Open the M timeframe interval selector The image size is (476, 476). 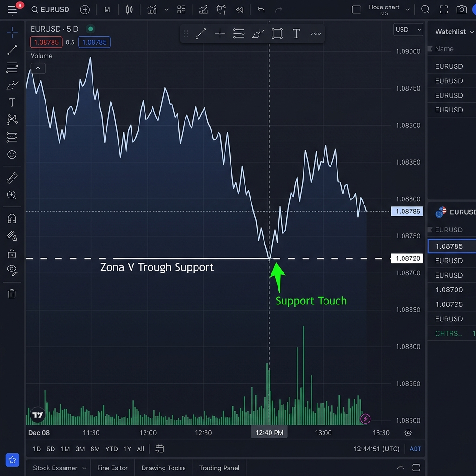pos(107,10)
